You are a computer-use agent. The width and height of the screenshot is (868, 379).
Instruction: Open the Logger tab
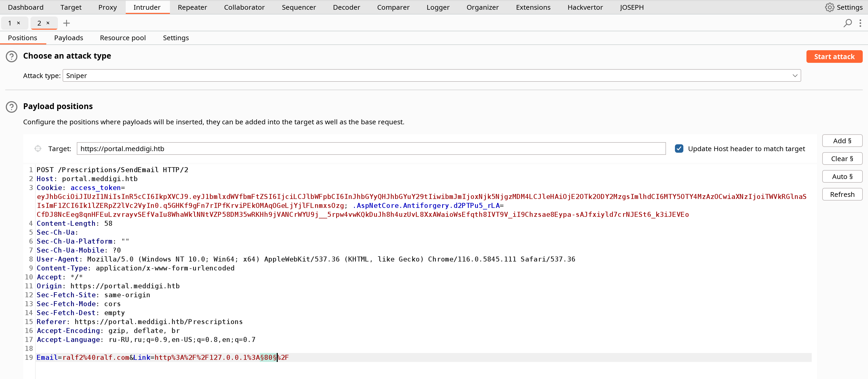click(438, 7)
